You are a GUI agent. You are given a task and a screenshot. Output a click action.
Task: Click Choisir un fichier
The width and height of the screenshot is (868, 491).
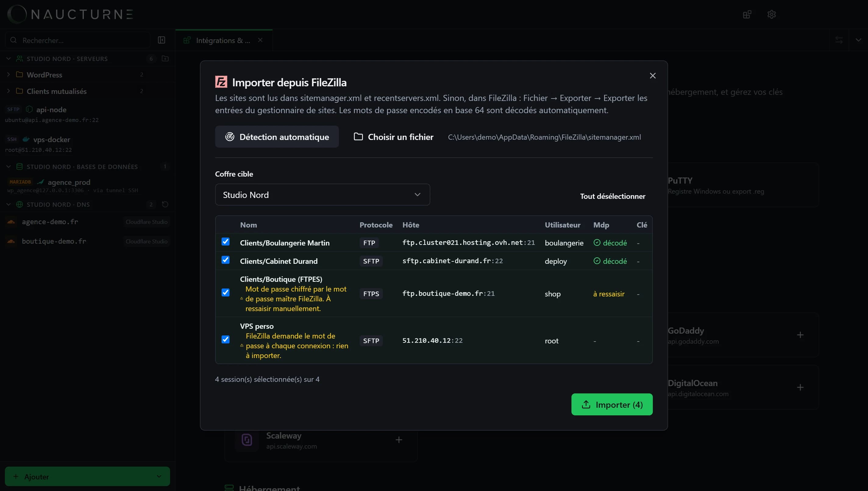[x=393, y=137]
